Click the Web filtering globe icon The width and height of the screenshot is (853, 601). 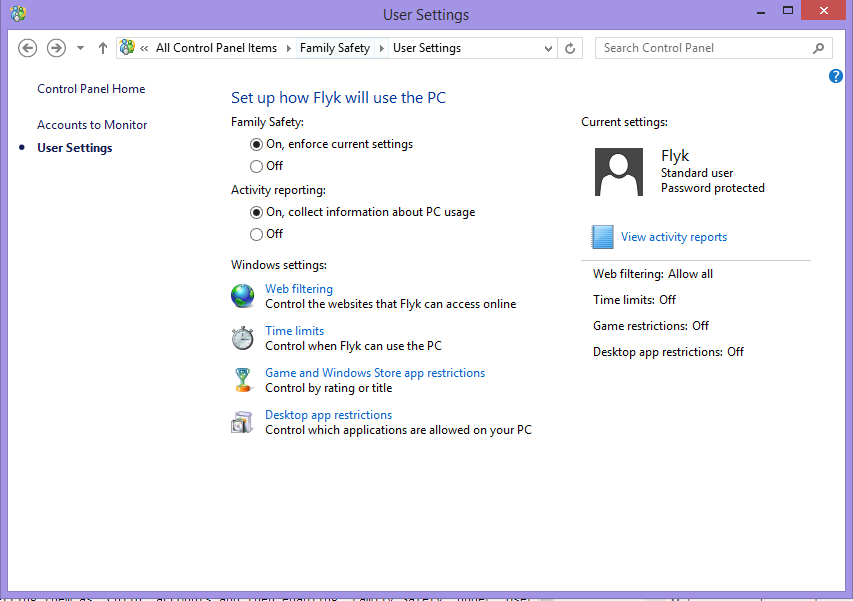tap(243, 296)
